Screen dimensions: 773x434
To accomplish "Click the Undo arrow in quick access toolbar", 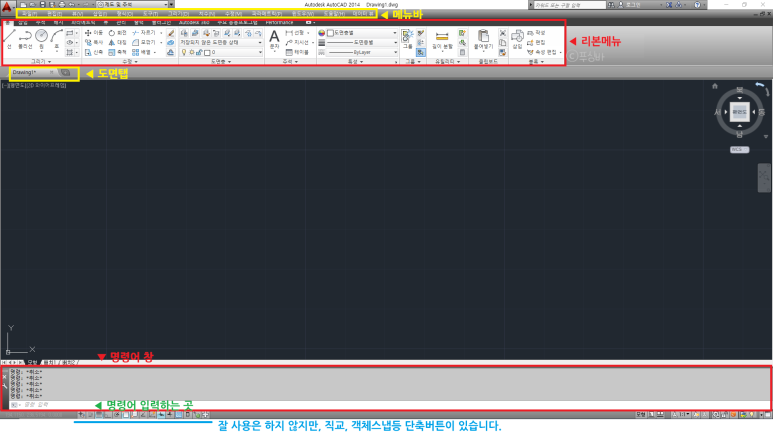I will click(71, 4).
